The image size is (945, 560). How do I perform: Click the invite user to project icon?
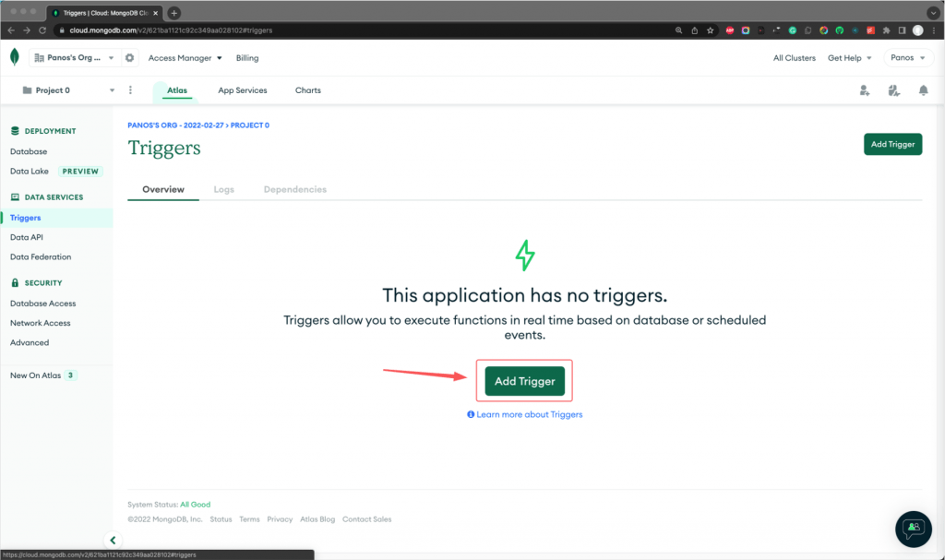[x=864, y=90]
